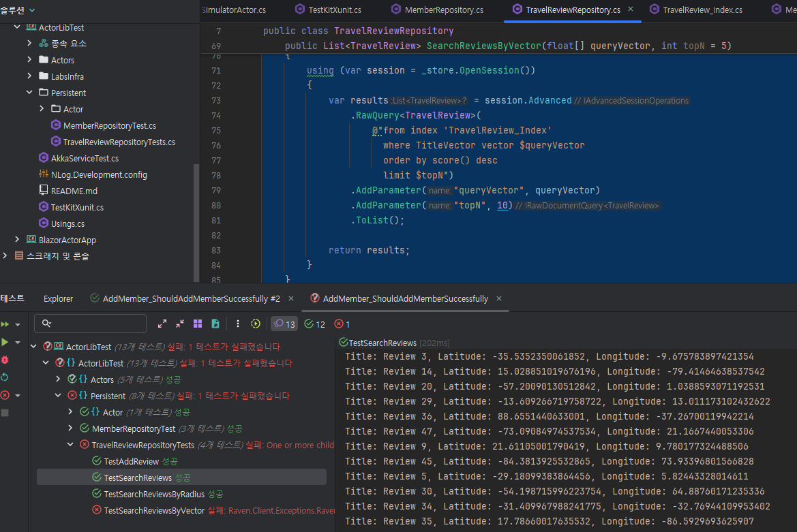The width and height of the screenshot is (797, 532).
Task: Switch to the Explorer tab in test panel
Action: (58, 298)
